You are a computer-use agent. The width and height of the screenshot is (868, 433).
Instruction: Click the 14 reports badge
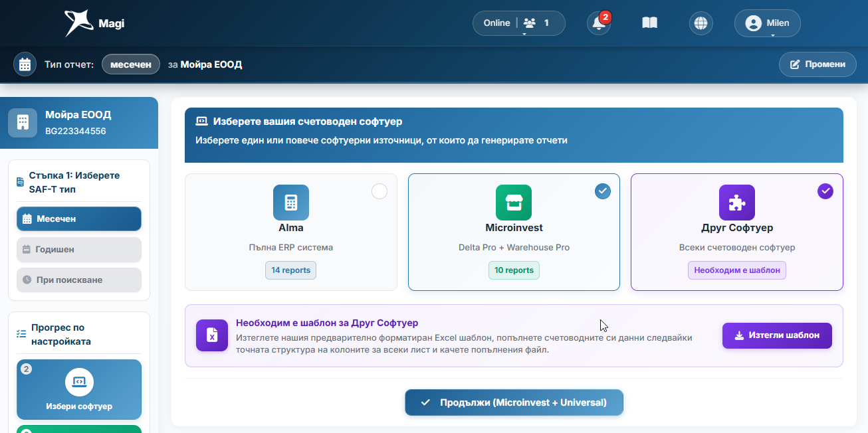(x=291, y=270)
